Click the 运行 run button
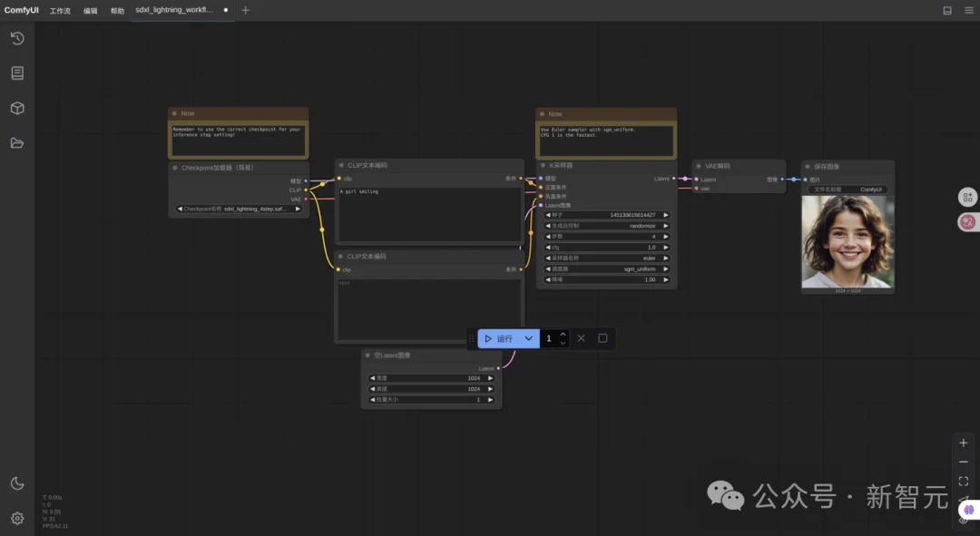Screen dimensions: 980x536 pos(499,338)
